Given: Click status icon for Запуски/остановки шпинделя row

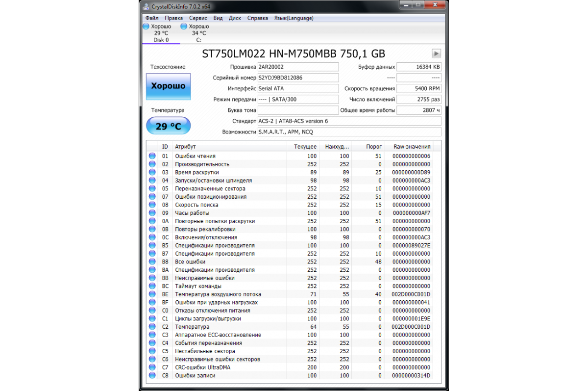Looking at the screenshot, I should [152, 181].
